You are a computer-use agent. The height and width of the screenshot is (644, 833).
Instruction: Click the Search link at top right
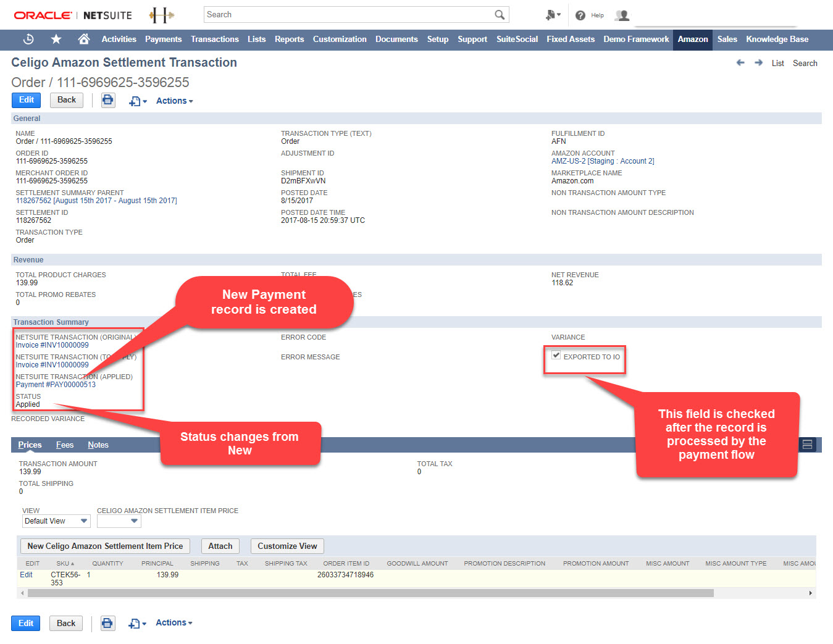pyautogui.click(x=805, y=63)
